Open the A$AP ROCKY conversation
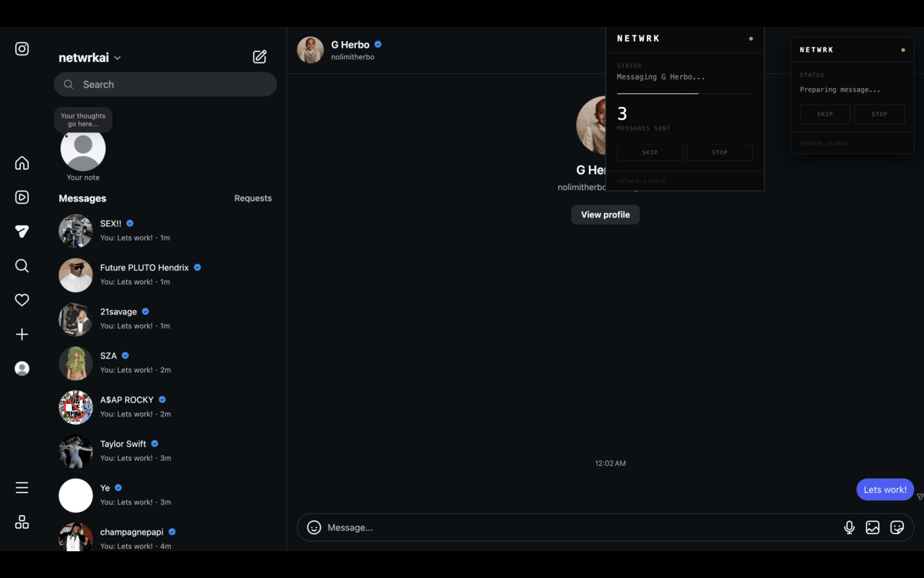 pyautogui.click(x=165, y=407)
